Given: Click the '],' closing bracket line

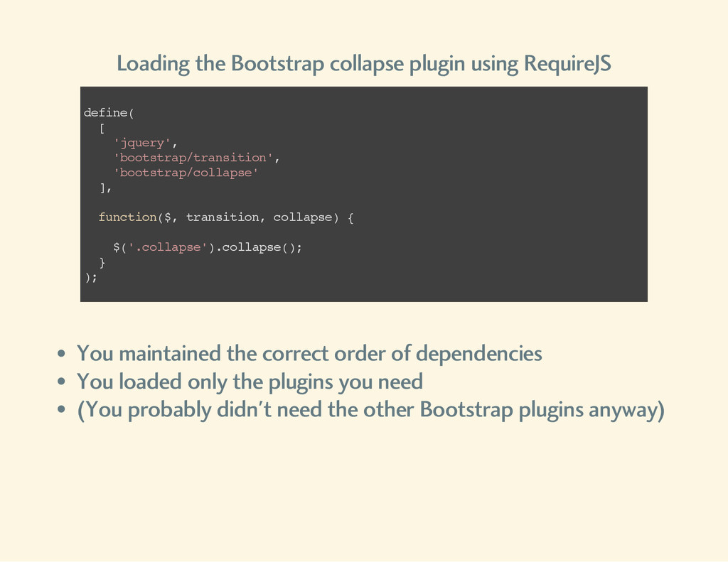Looking at the screenshot, I should click(105, 188).
